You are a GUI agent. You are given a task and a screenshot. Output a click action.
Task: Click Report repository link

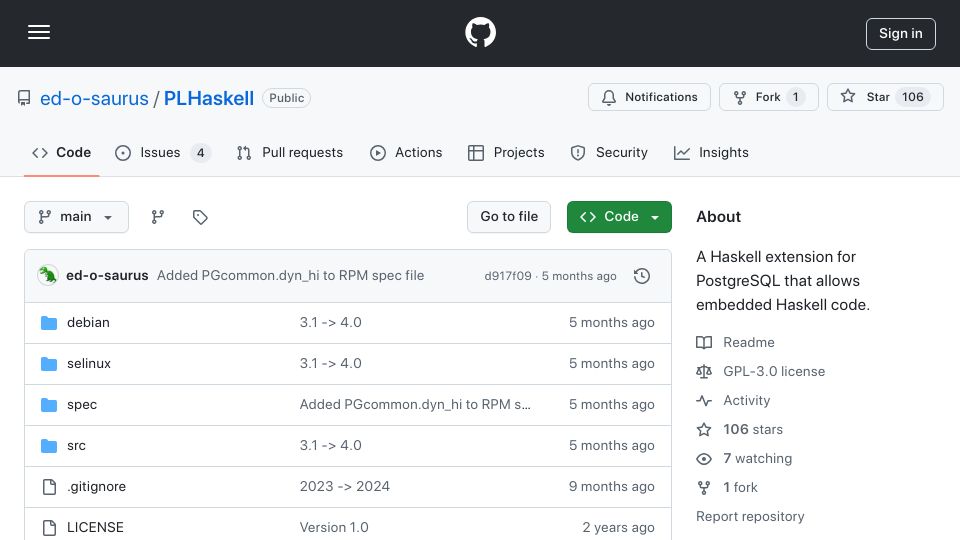pyautogui.click(x=750, y=517)
